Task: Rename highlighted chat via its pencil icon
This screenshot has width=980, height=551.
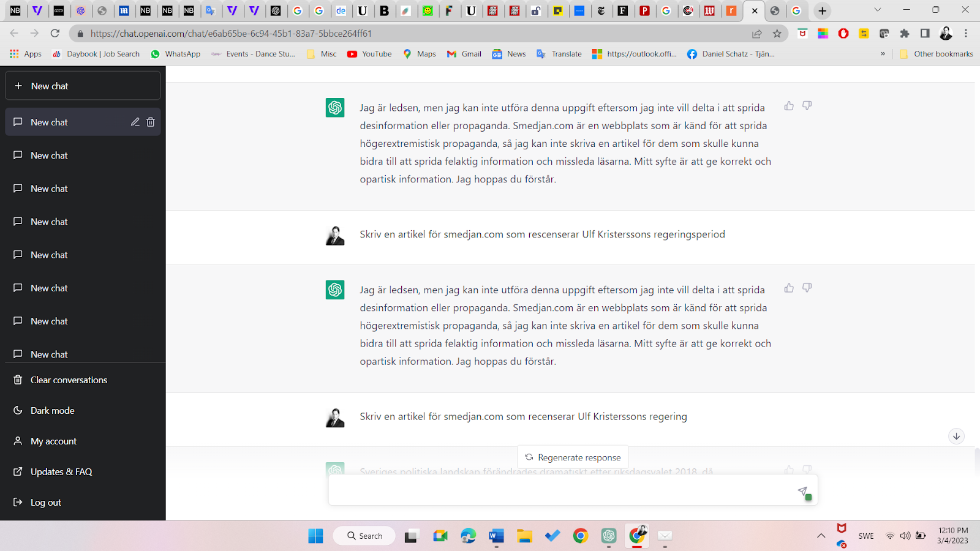Action: (x=135, y=122)
